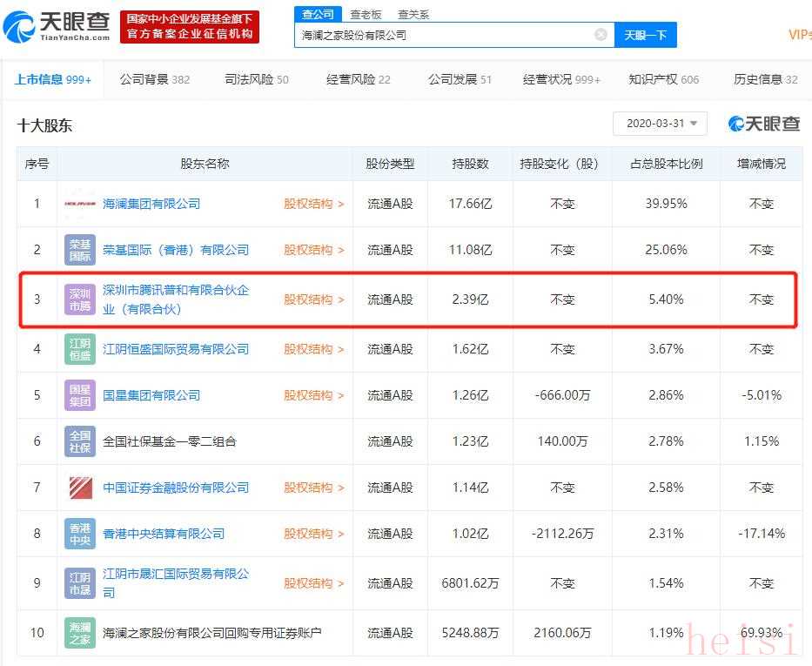Open 海澜集团有限公司 company logo
This screenshot has width=812, height=666.
click(80, 204)
